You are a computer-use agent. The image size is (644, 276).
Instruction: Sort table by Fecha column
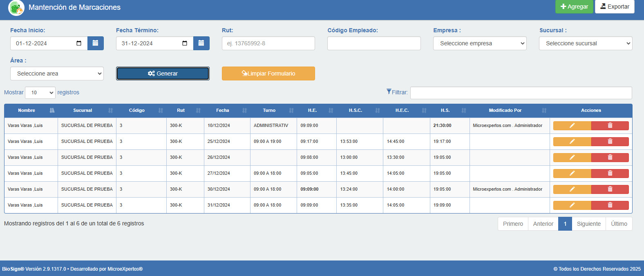point(227,111)
